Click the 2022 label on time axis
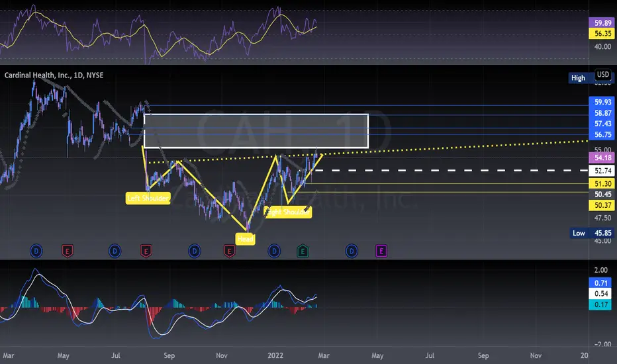The image size is (617, 364). tap(275, 355)
